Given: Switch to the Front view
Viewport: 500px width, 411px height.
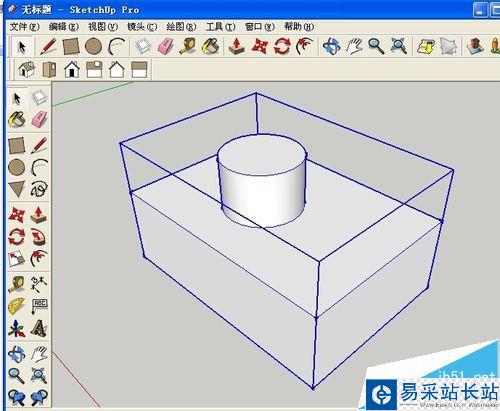Looking at the screenshot, I should click(72, 70).
